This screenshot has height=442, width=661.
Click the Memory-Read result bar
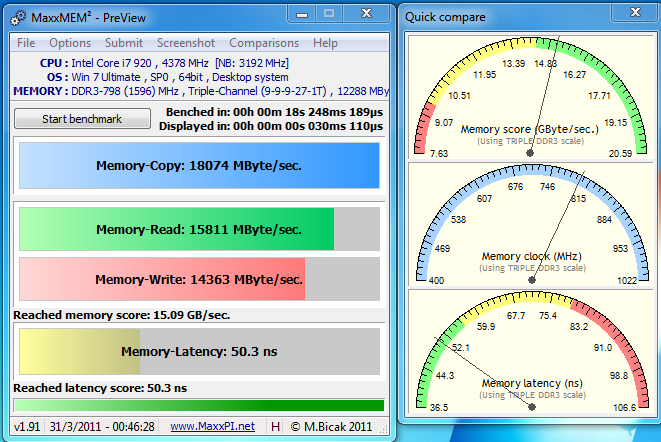[x=199, y=229]
